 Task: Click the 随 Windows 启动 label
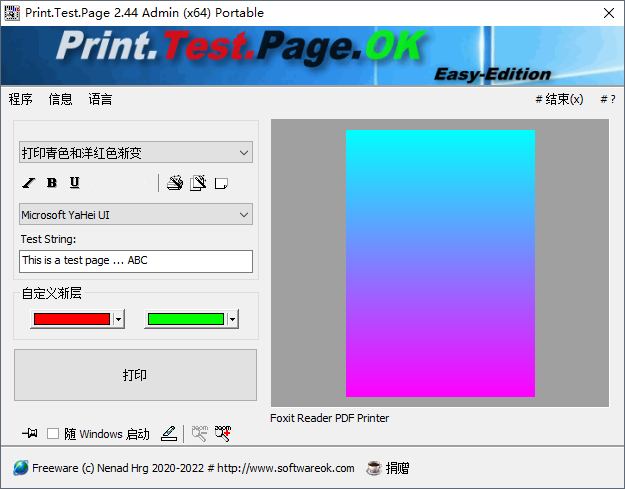pos(107,434)
